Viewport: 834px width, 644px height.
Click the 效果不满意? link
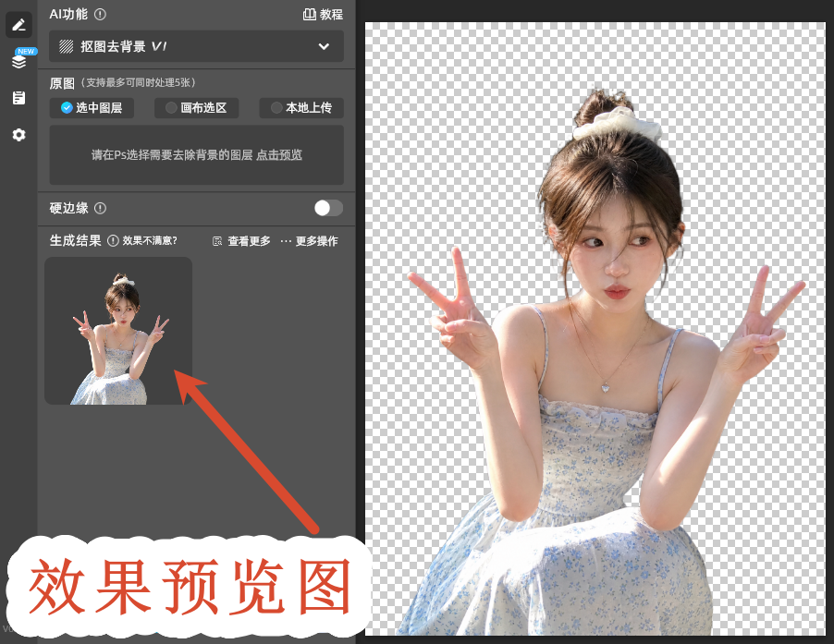(x=150, y=241)
